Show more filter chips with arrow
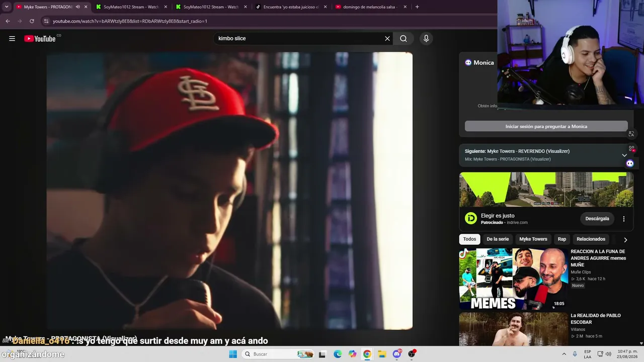The height and width of the screenshot is (362, 644). coord(625,240)
